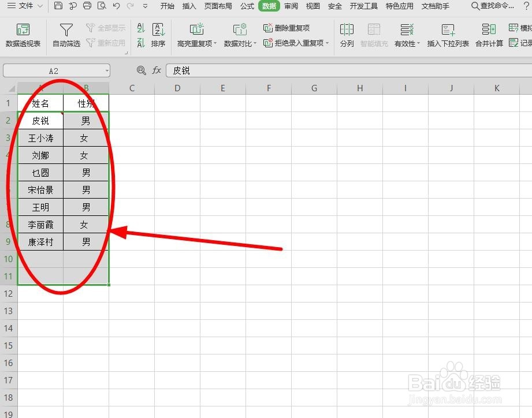Sort ascending with the A-Z icon

141,28
